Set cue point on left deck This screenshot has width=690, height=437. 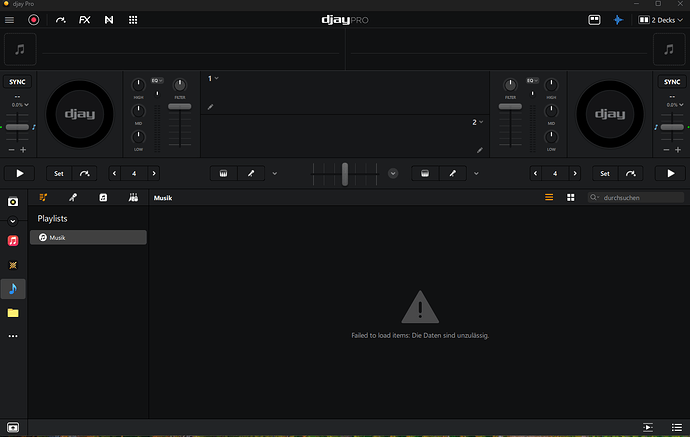59,173
